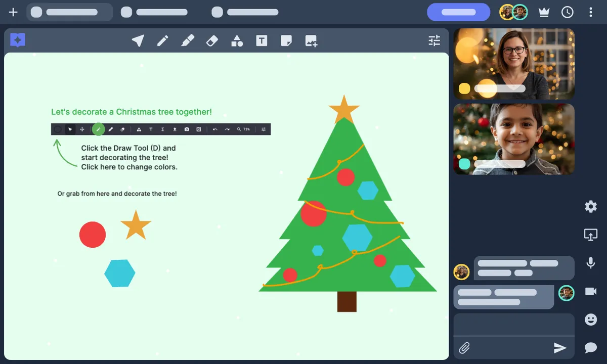607x364 pixels.
Task: Pick the eraser tool in top toolbar
Action: [x=212, y=40]
